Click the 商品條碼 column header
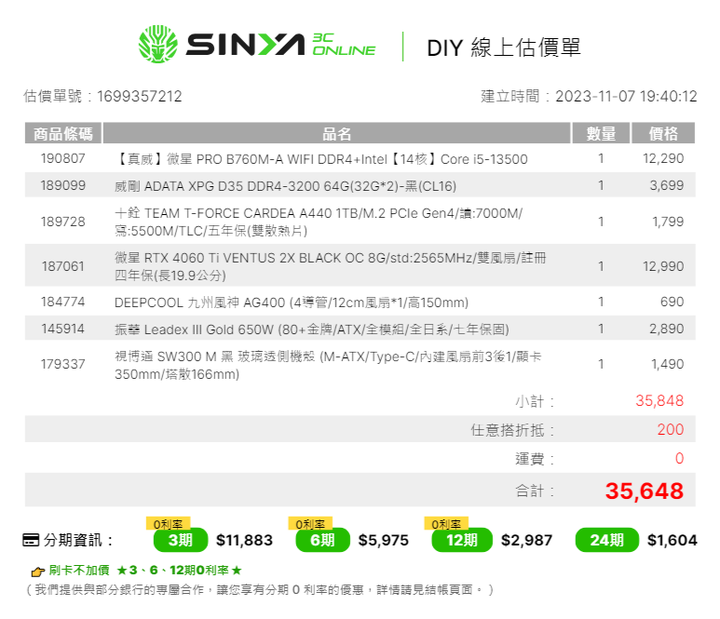Screen dimensions: 720x619 point(63,134)
